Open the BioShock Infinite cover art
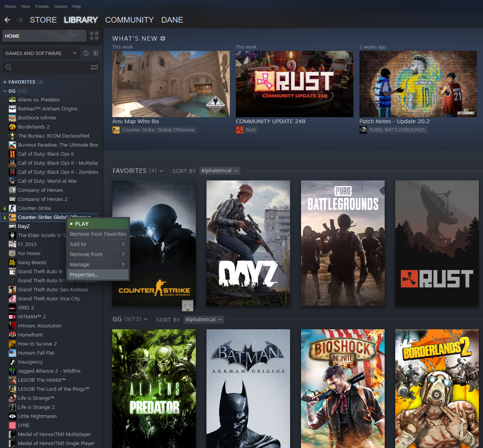Screen dimensions: 483x448 (x=343, y=388)
